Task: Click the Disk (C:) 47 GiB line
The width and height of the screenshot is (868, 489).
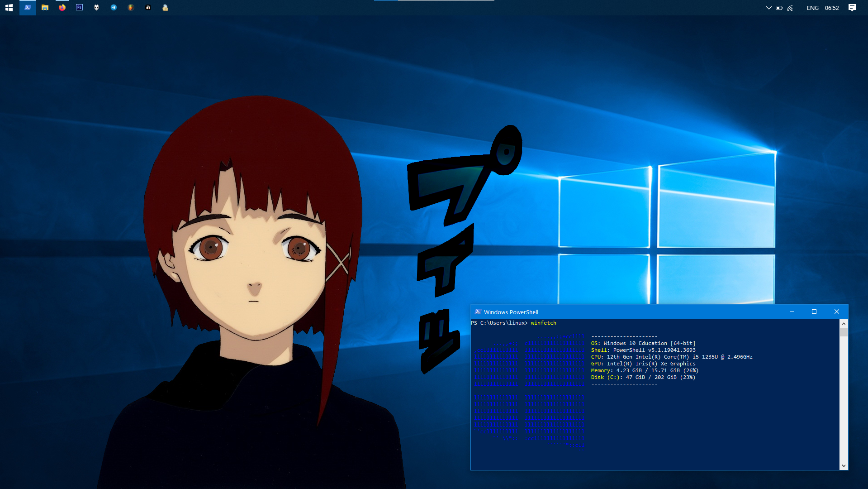Action: [643, 377]
